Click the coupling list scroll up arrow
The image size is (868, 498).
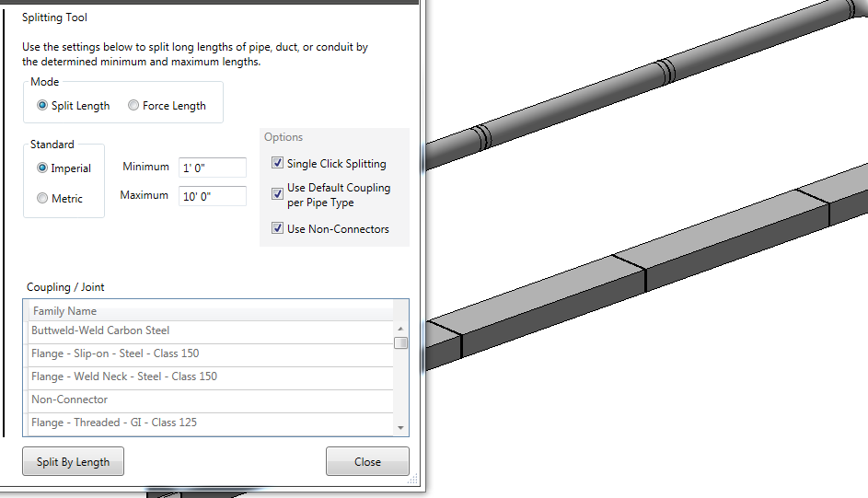(400, 329)
